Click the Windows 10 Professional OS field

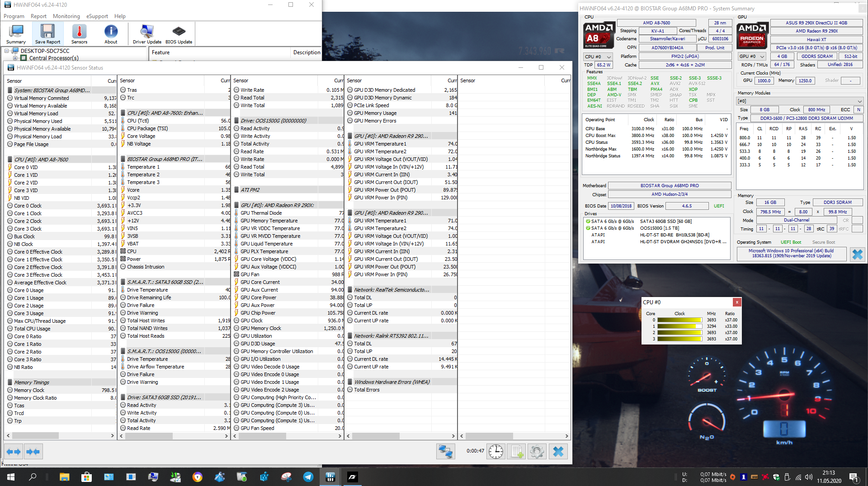(x=791, y=253)
